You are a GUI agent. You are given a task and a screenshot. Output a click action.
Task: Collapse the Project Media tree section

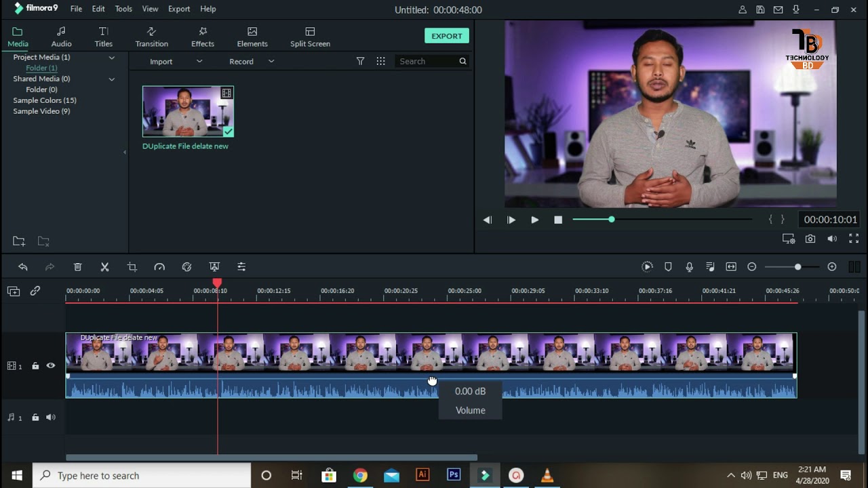pyautogui.click(x=112, y=58)
